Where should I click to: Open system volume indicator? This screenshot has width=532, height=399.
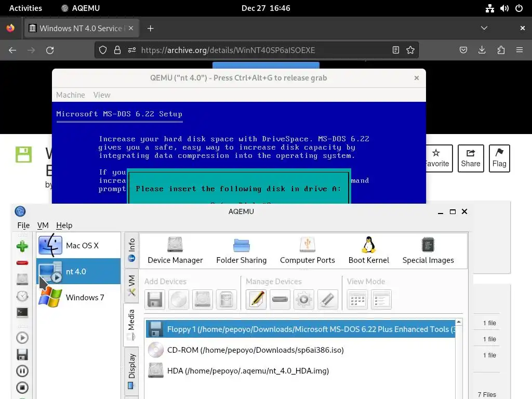click(x=504, y=8)
